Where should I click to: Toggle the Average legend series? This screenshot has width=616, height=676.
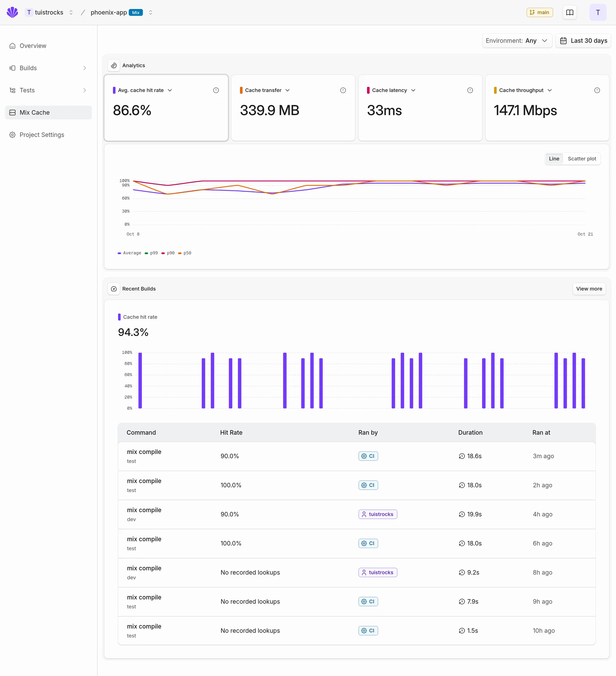(129, 253)
